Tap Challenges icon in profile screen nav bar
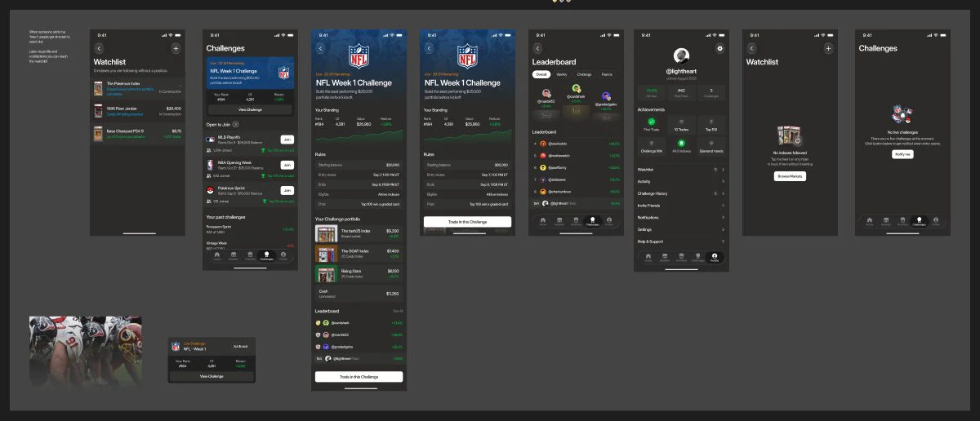Viewport: 980px width, 421px height. tap(698, 257)
